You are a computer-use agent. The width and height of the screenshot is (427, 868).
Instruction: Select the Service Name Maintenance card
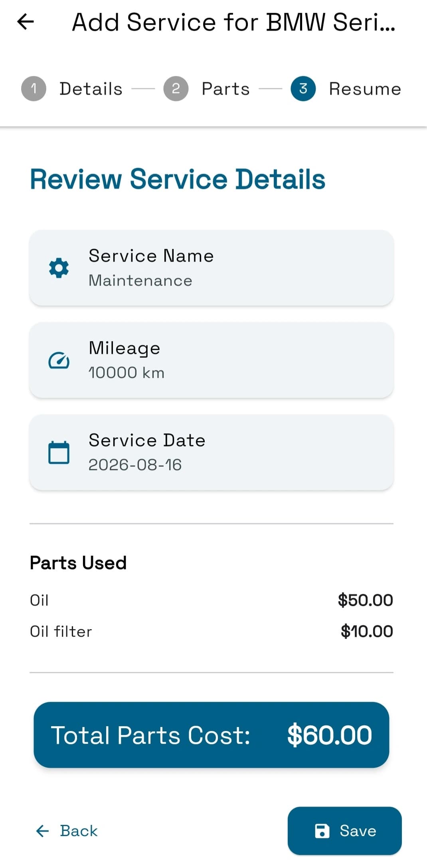click(212, 268)
